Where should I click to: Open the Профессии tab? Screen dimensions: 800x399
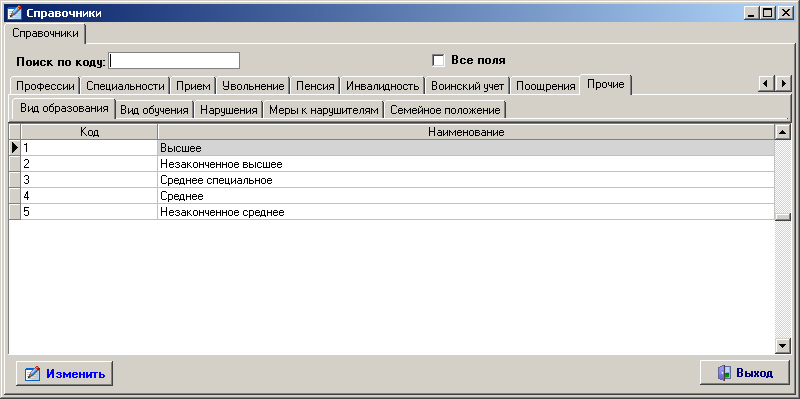(45, 86)
